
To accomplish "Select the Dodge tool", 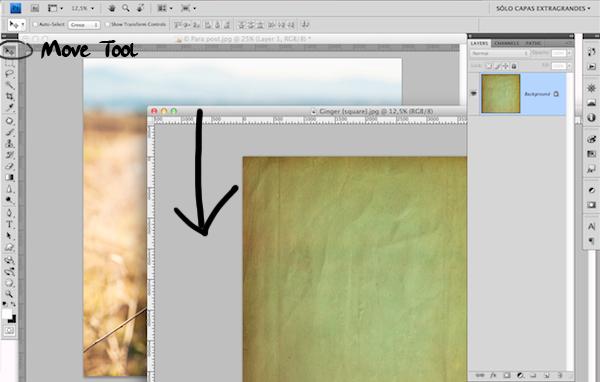I will (10, 200).
